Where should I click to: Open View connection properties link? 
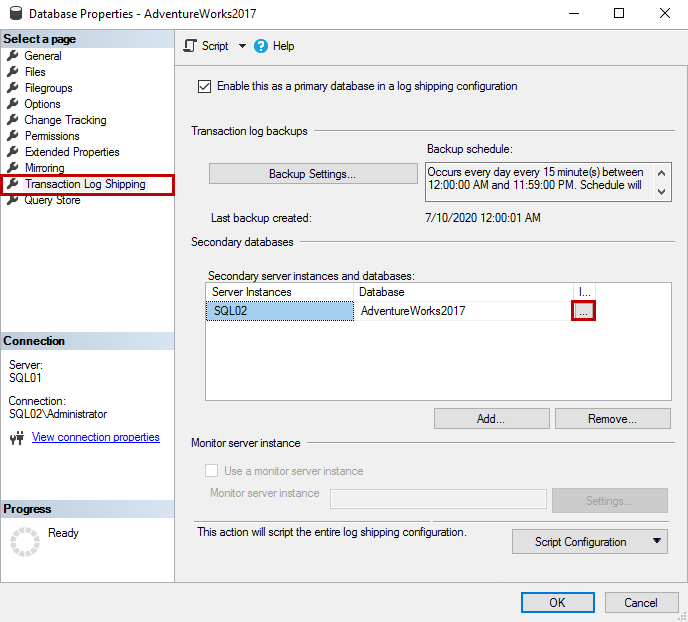(x=95, y=437)
